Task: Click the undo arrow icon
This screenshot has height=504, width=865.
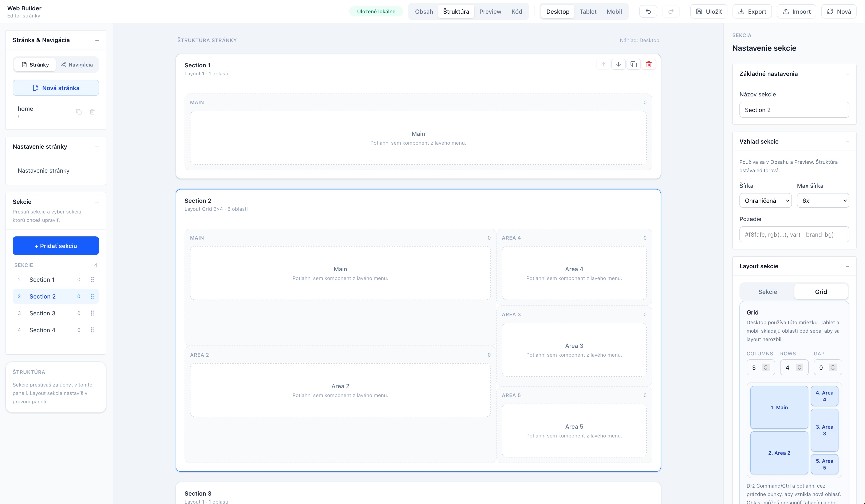Action: pos(648,11)
